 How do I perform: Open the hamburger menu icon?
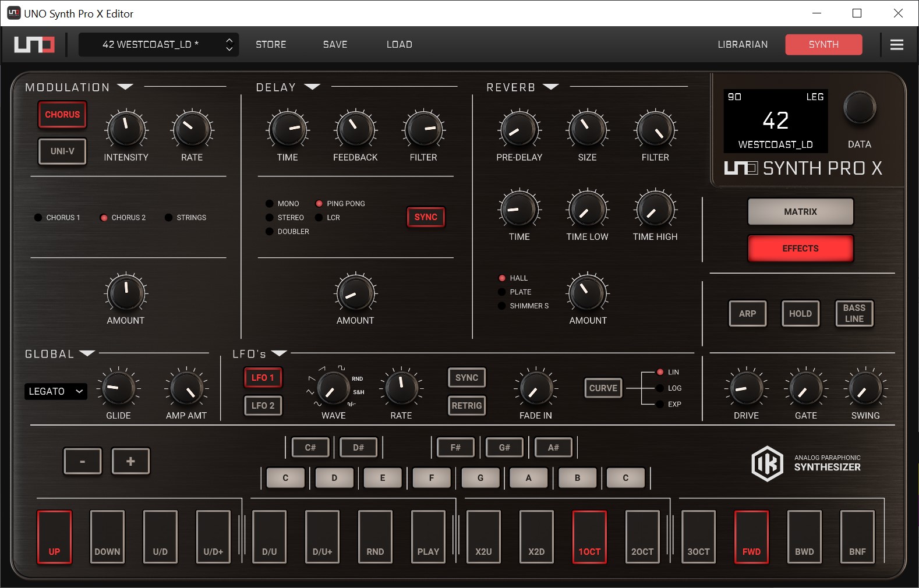coord(897,44)
